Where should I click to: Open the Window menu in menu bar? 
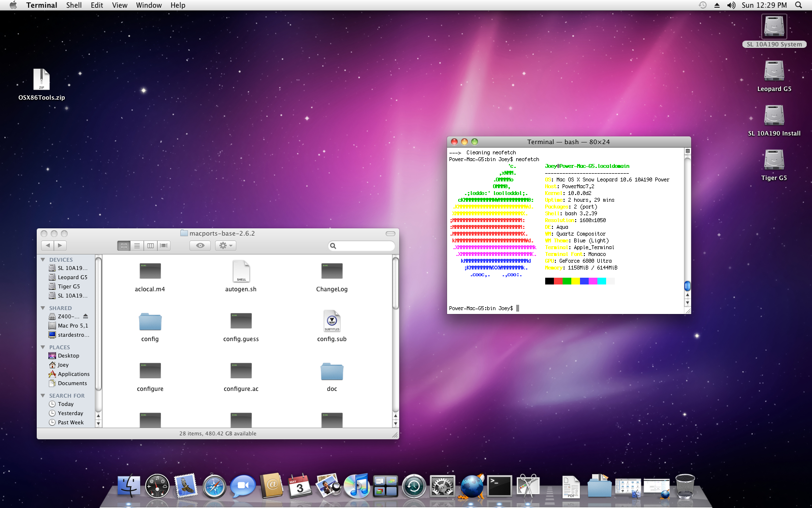pyautogui.click(x=148, y=5)
